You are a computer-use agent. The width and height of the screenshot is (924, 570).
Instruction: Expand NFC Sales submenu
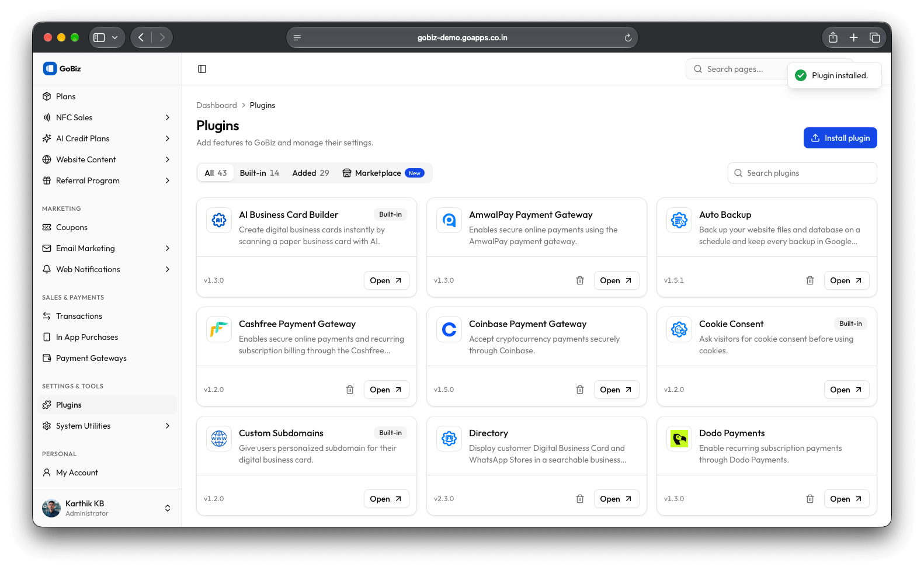coord(168,117)
